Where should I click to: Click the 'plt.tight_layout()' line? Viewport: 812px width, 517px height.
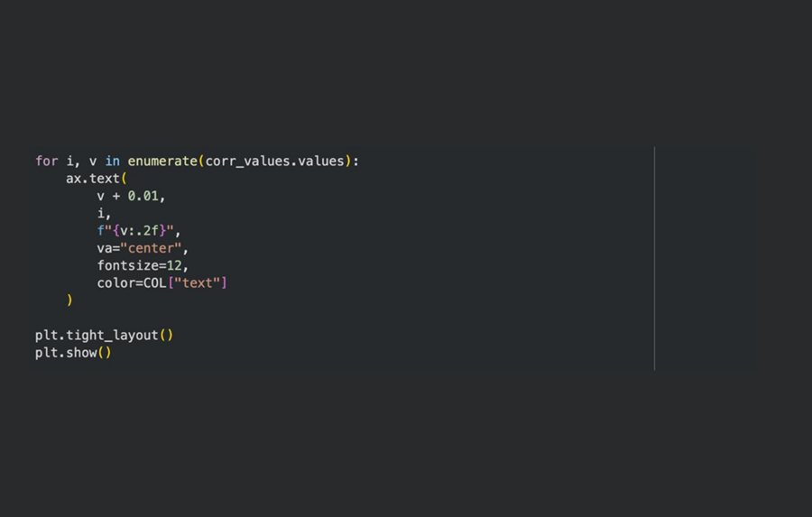click(104, 335)
